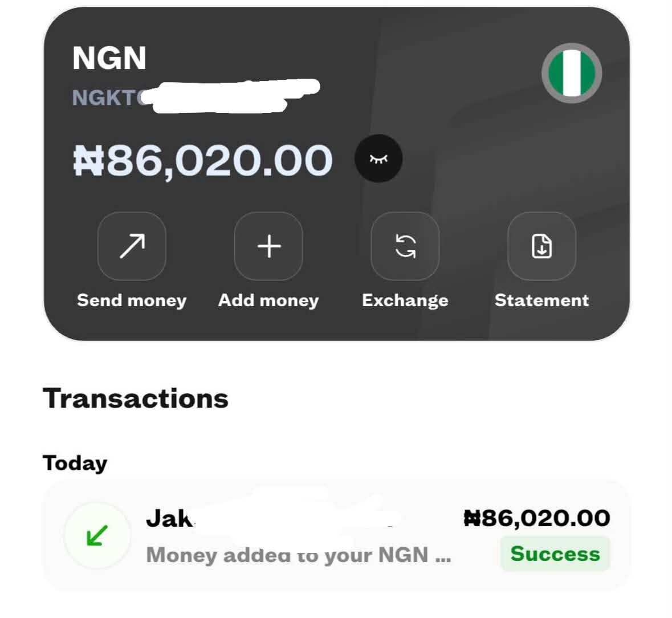The height and width of the screenshot is (618, 672).
Task: Click the Nigerian flag icon
Action: click(572, 73)
